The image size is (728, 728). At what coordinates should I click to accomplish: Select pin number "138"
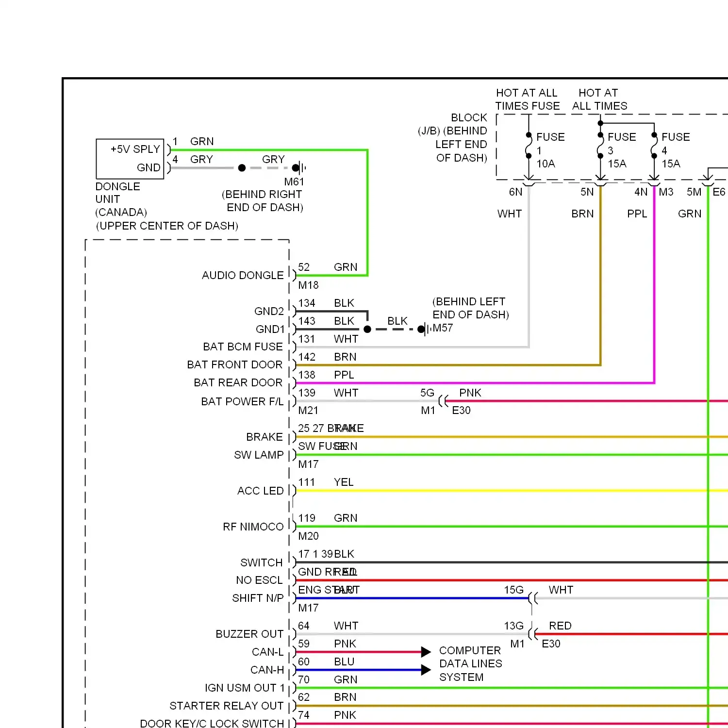[307, 375]
